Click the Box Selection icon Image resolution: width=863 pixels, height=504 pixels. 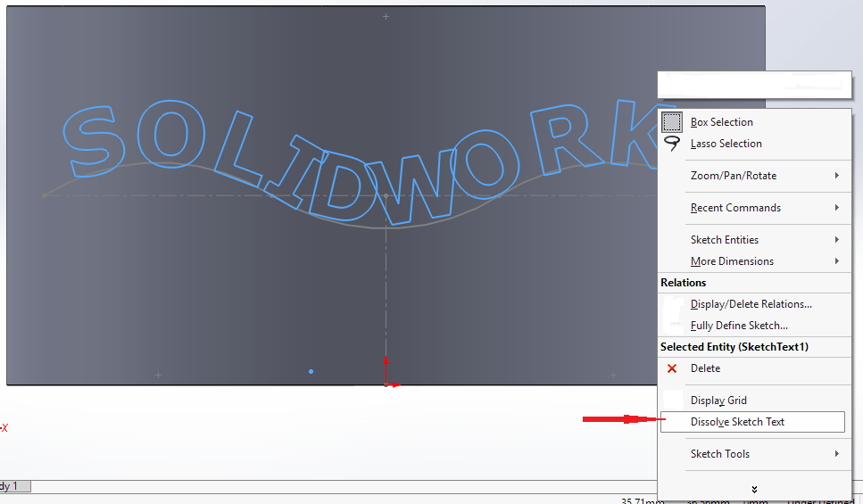coord(671,122)
